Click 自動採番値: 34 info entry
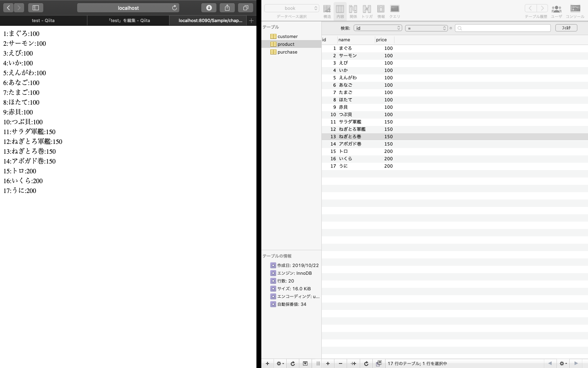The height and width of the screenshot is (368, 588). click(288, 304)
